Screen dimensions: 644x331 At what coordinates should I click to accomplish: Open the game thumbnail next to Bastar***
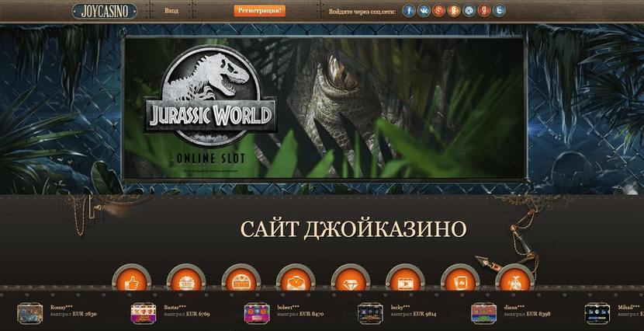pos(144,313)
